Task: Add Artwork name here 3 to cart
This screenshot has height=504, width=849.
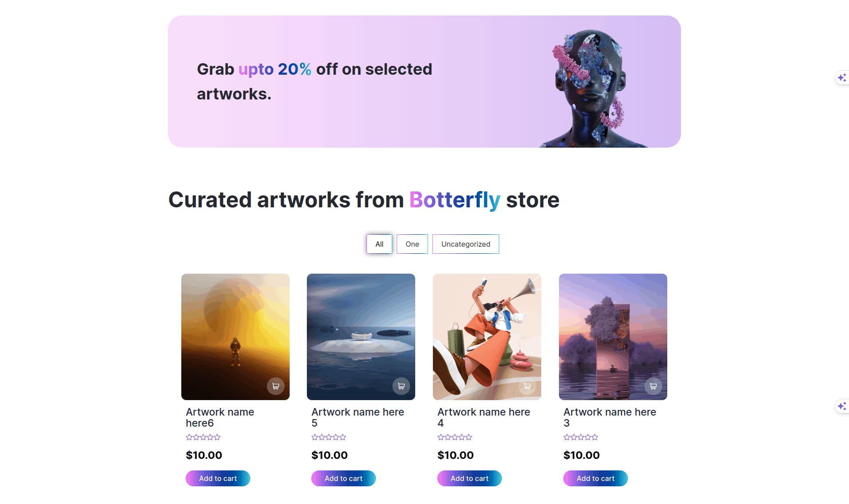Action: pyautogui.click(x=596, y=478)
